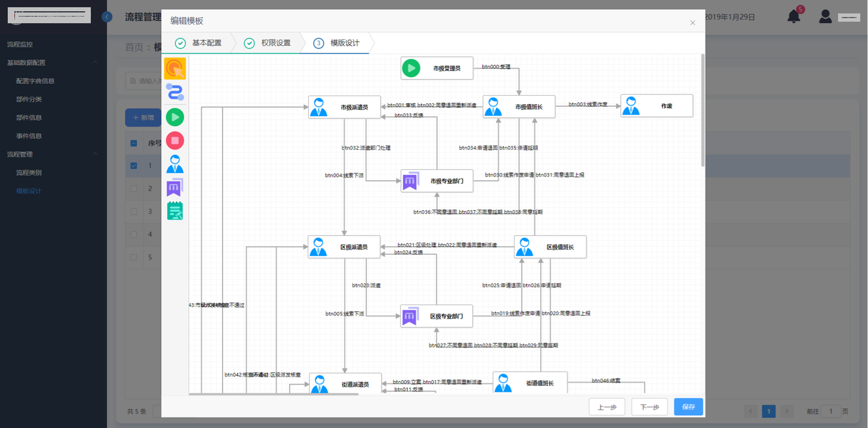Open the 模版设计 step tab
This screenshot has height=428, width=868.
[x=337, y=43]
